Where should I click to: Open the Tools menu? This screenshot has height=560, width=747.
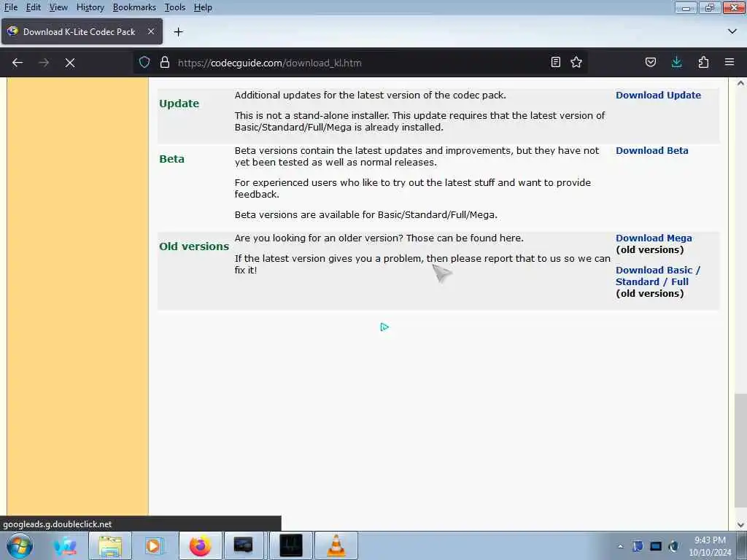point(175,7)
